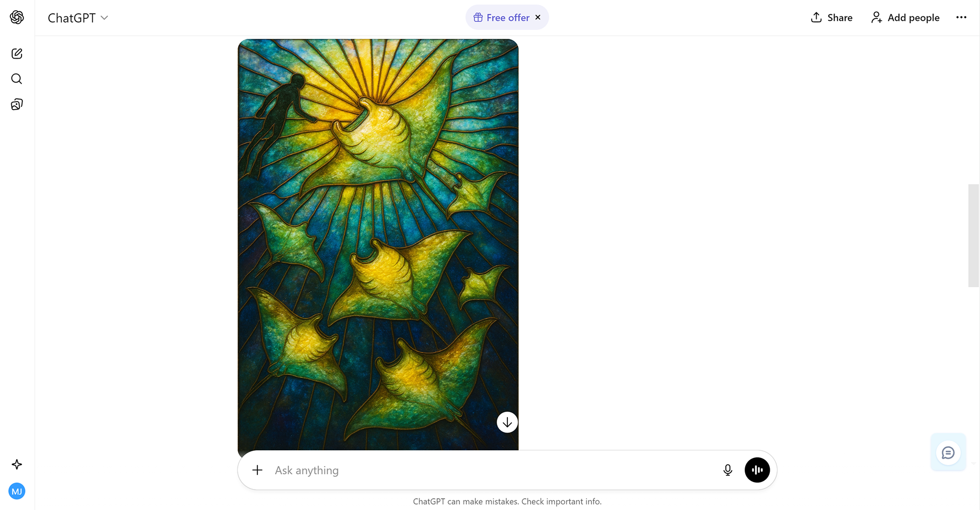980x510 pixels.
Task: Open the ChatGPT logo home icon
Action: 17,17
